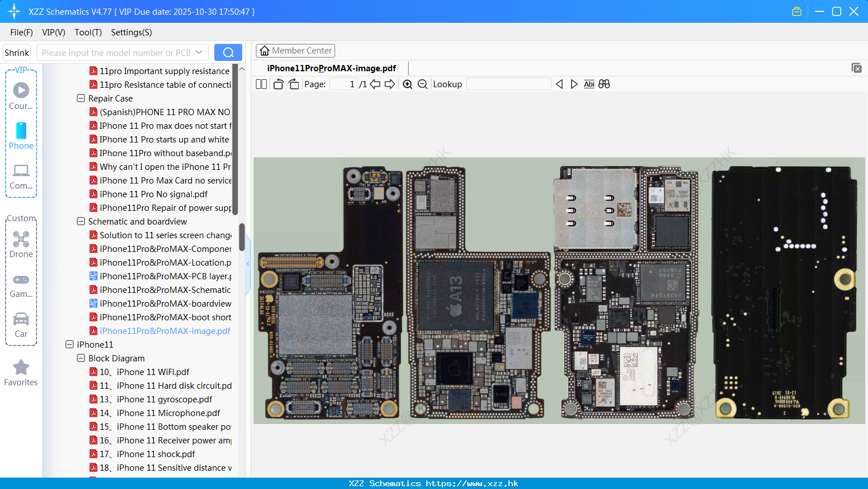Click the Lookup text field
868x489 pixels.
click(509, 84)
